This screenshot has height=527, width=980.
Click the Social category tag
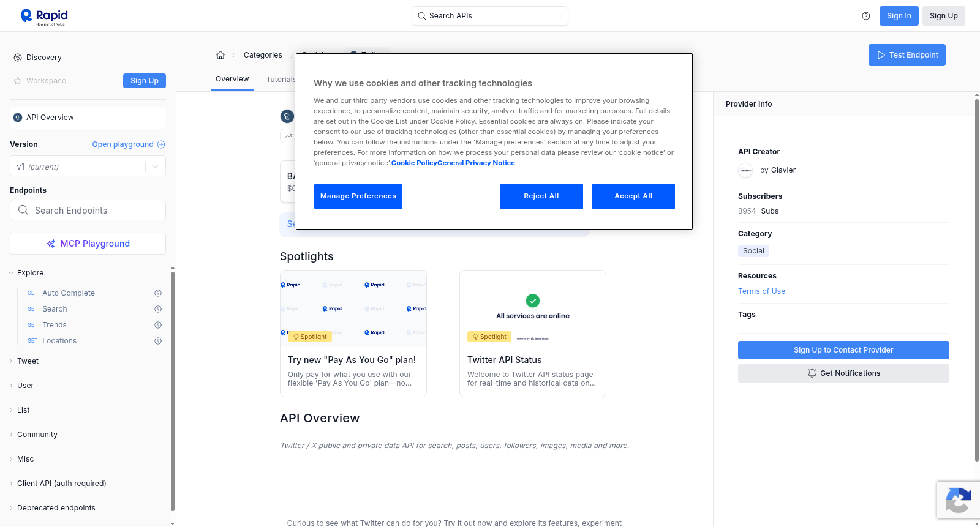[x=753, y=251]
